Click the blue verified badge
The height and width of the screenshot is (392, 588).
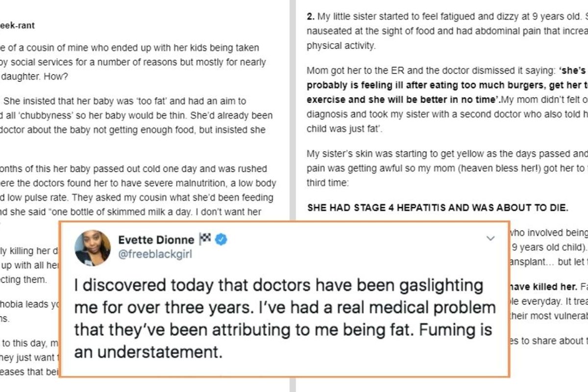pos(221,240)
